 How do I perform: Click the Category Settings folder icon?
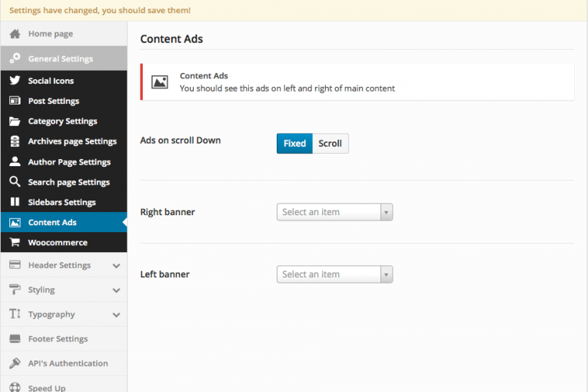point(15,121)
